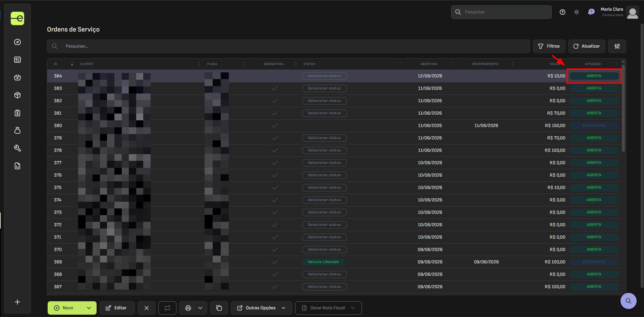Sort by Situação column header
The image size is (644, 317).
click(x=593, y=64)
